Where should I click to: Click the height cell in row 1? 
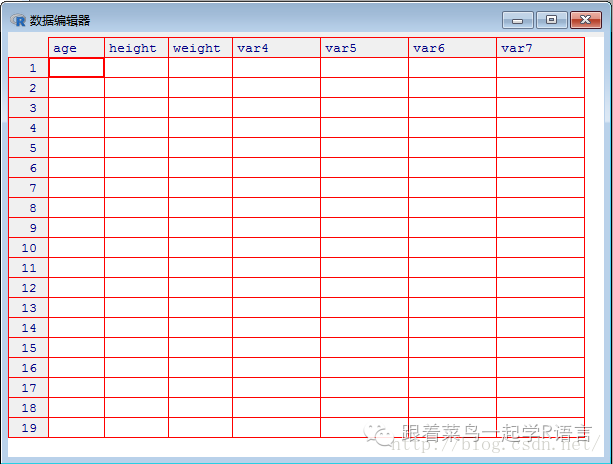tap(136, 68)
